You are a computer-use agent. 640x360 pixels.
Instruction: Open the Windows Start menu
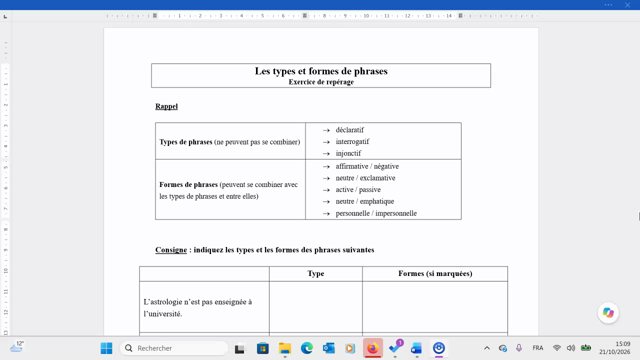coord(106,348)
